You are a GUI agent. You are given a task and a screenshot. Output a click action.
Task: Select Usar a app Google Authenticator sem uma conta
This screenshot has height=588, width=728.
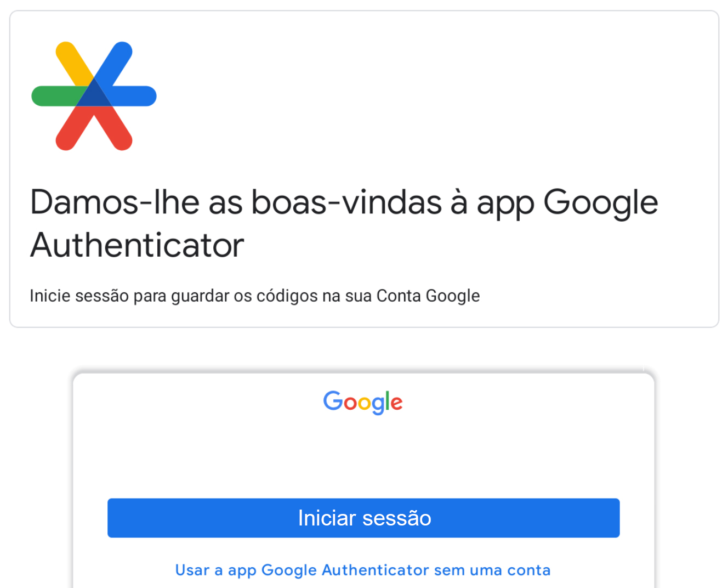pyautogui.click(x=363, y=570)
